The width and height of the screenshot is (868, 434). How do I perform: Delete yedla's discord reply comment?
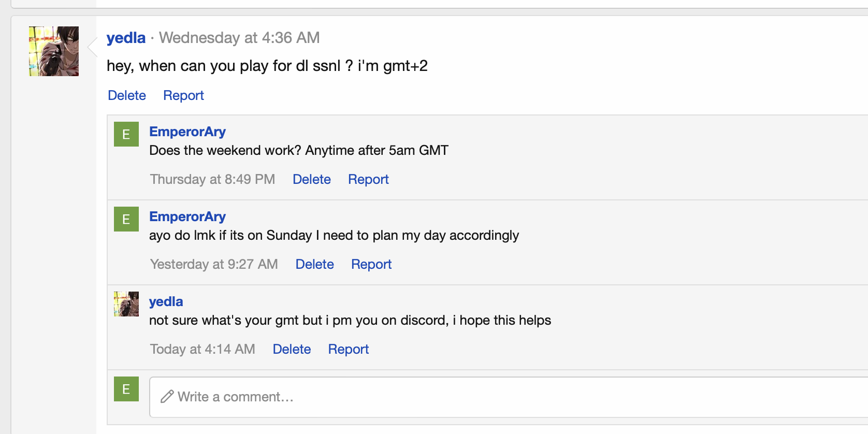(292, 349)
